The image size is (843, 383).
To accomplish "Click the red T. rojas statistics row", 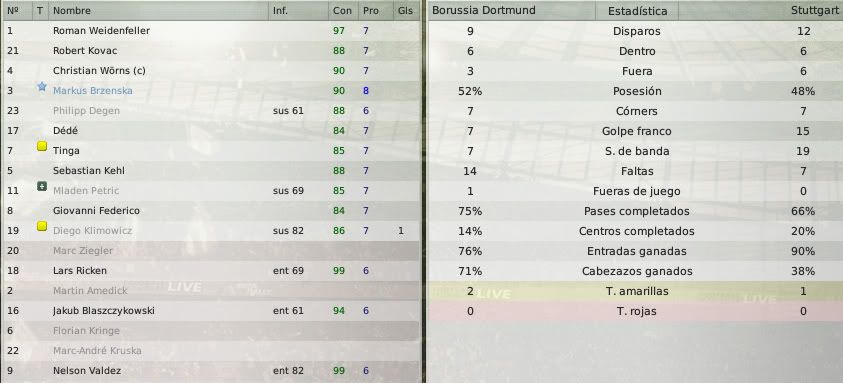I will click(x=635, y=311).
